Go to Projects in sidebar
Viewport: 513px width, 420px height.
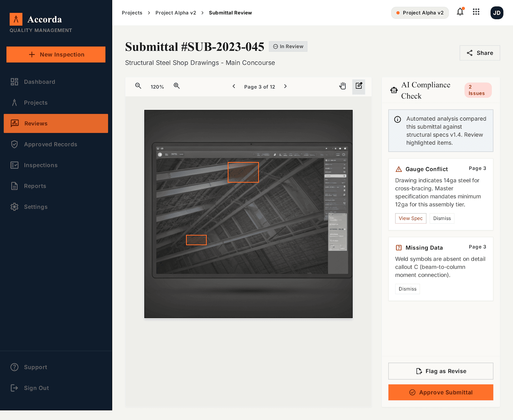pyautogui.click(x=56, y=103)
